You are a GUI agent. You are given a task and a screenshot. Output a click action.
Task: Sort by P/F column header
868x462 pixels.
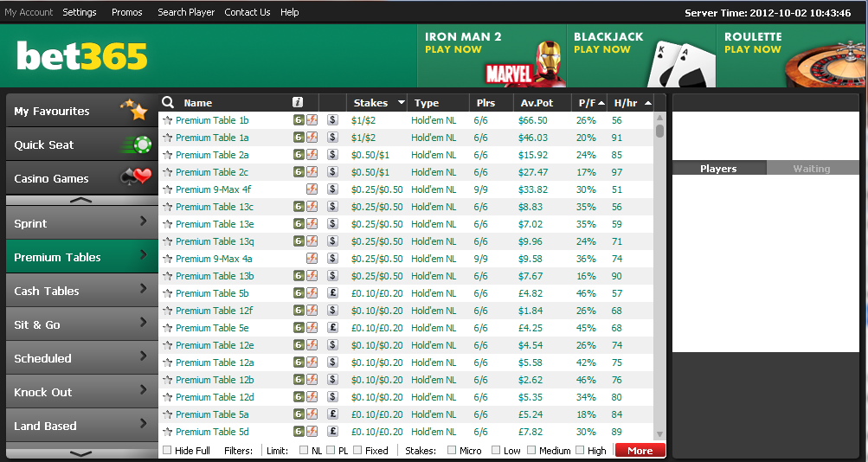589,103
